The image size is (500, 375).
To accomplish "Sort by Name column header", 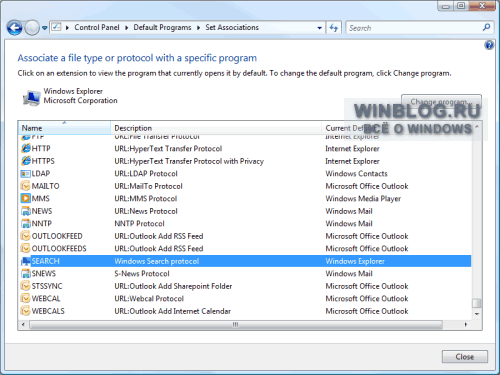I will (x=64, y=128).
